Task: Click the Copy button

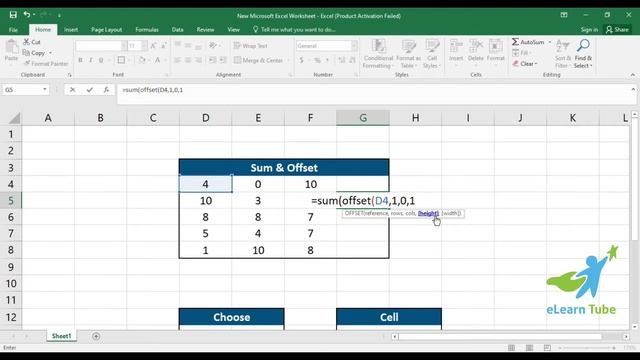Action: click(34, 53)
